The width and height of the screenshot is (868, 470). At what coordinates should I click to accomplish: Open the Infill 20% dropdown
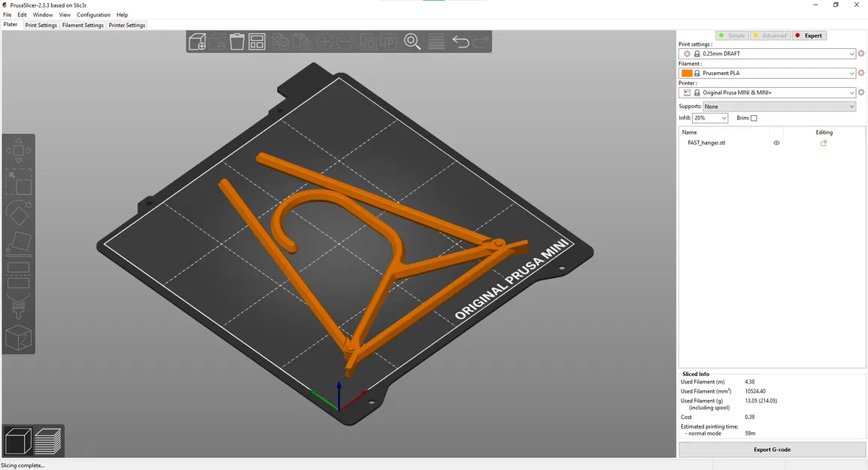tap(710, 118)
